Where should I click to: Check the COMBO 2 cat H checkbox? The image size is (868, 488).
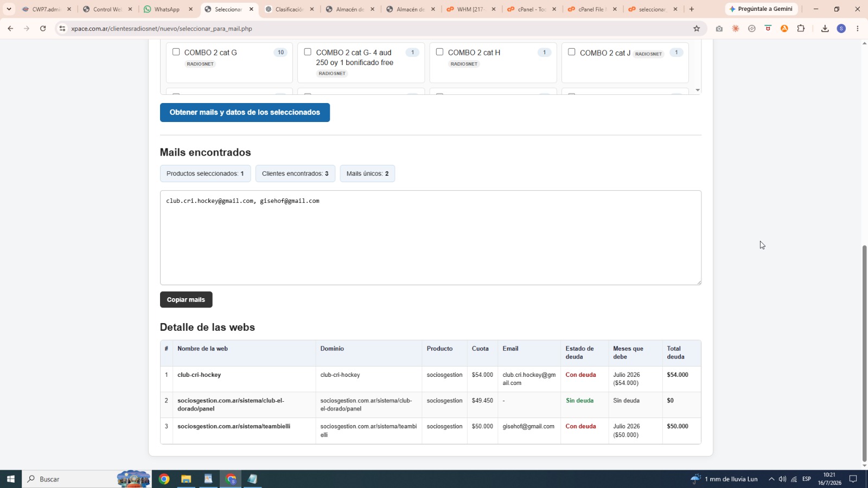click(x=439, y=52)
